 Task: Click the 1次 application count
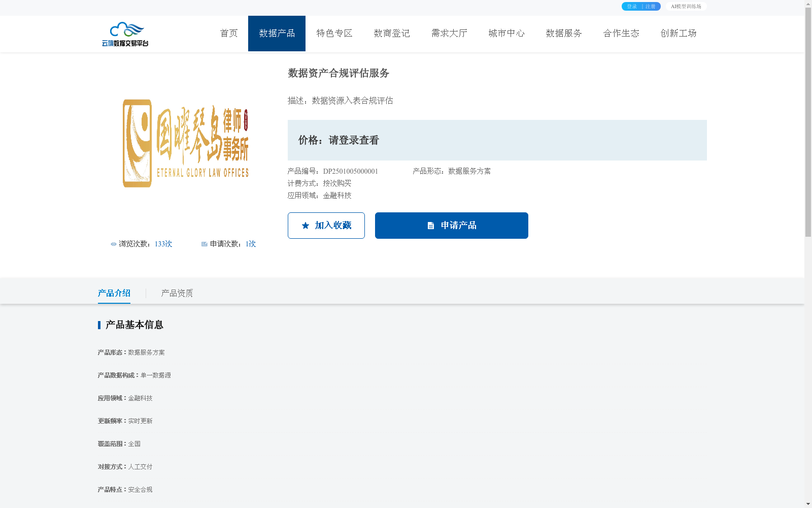[251, 244]
